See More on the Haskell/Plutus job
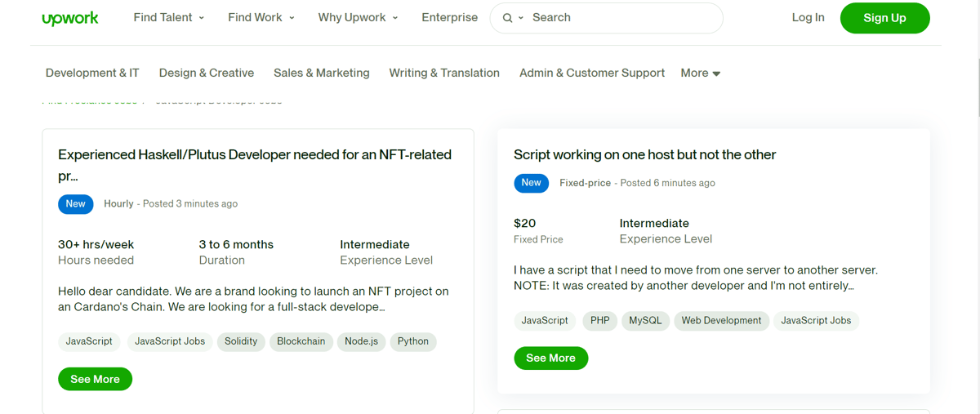980x414 pixels. 95,380
